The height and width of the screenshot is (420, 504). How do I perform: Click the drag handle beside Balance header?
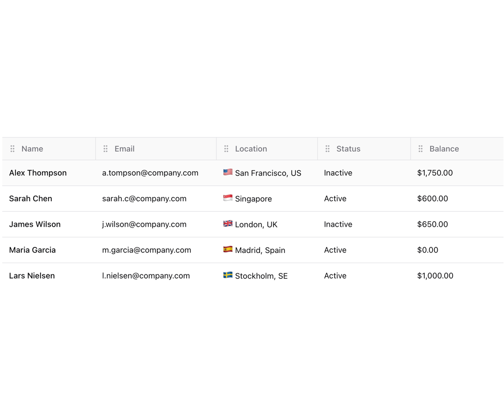click(x=420, y=149)
